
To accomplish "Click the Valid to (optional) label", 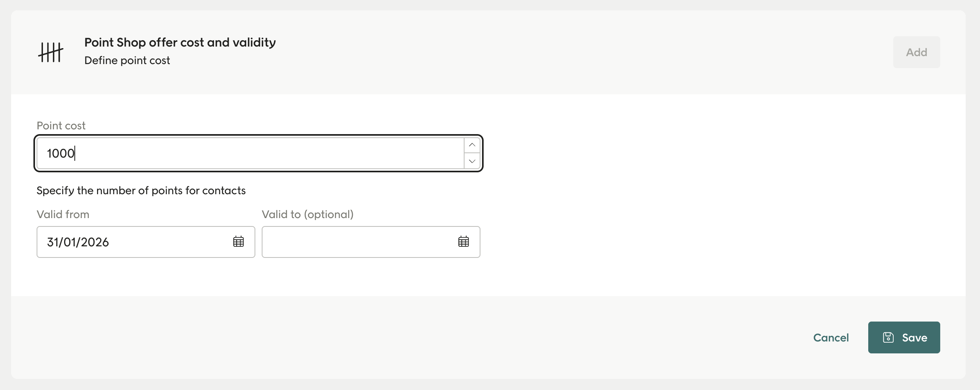I will 307,214.
